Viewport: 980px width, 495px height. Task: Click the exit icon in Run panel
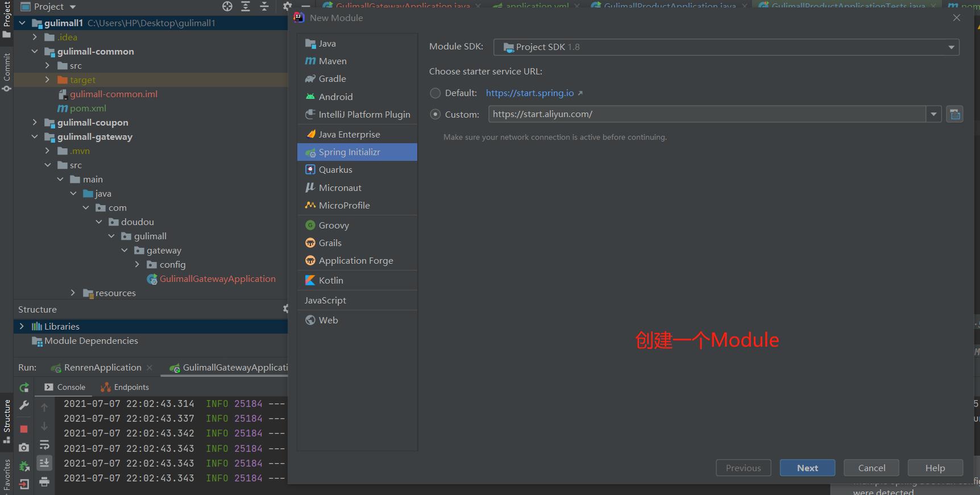[24, 484]
